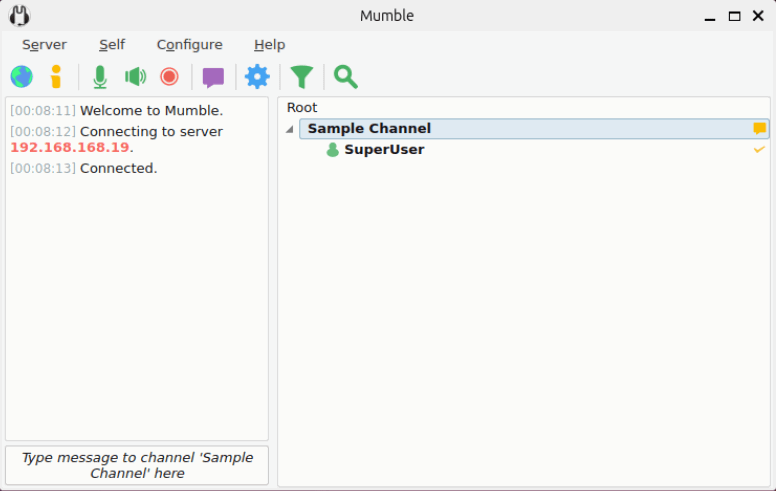Start recording with the red record icon
Image resolution: width=776 pixels, height=491 pixels.
pyautogui.click(x=169, y=77)
